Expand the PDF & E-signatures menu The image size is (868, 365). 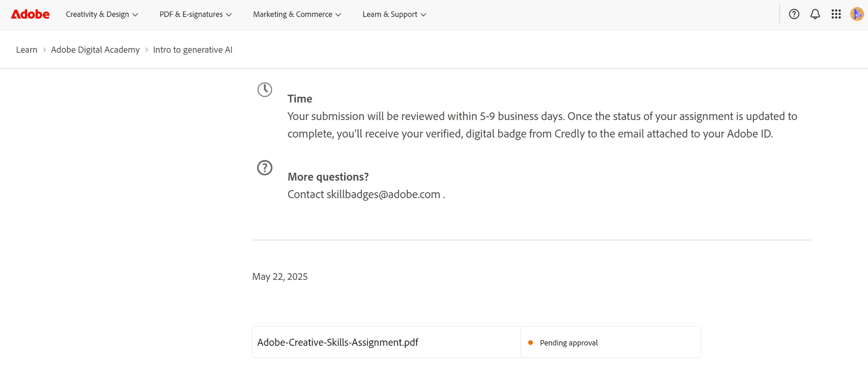tap(195, 14)
